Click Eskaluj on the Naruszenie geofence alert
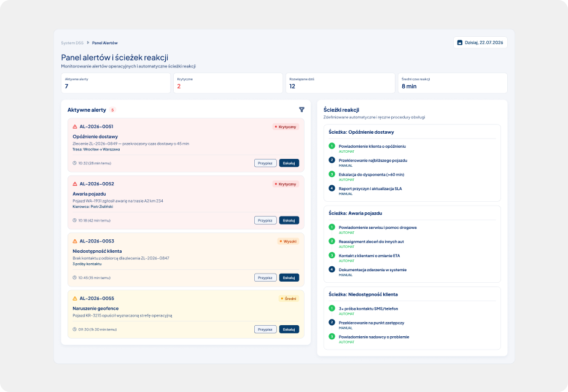Image resolution: width=568 pixels, height=392 pixels. [289, 329]
